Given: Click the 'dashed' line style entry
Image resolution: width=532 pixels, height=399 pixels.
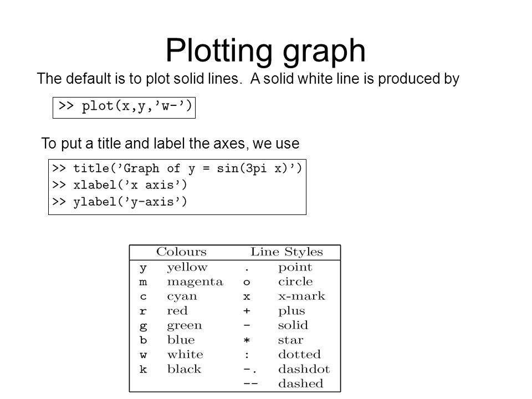Looking at the screenshot, I should [x=300, y=383].
